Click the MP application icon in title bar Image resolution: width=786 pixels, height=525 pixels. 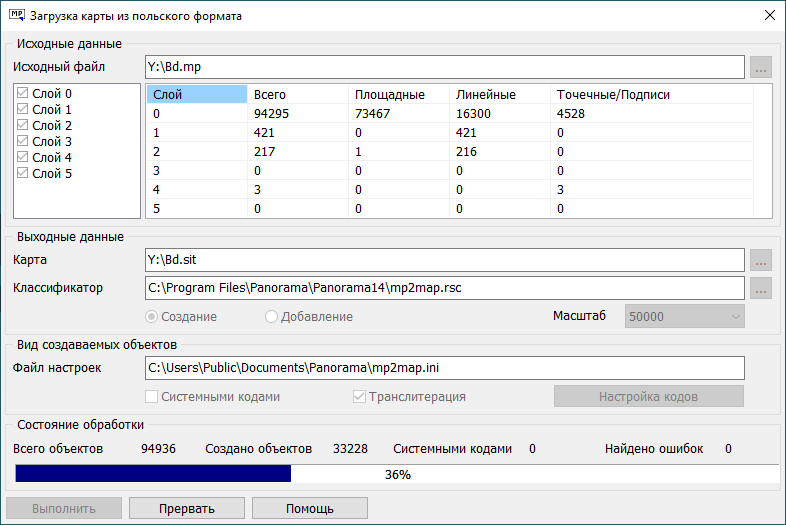click(16, 16)
